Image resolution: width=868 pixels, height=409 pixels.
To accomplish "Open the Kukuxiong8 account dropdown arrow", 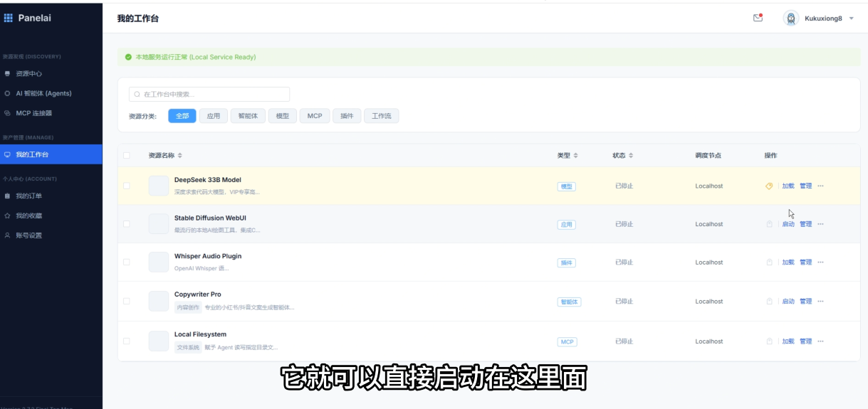I will [852, 18].
